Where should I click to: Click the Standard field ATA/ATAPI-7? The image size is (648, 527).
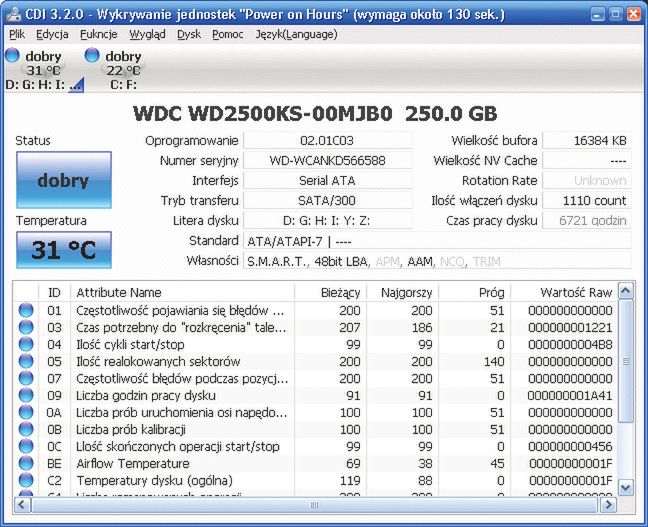(x=437, y=241)
